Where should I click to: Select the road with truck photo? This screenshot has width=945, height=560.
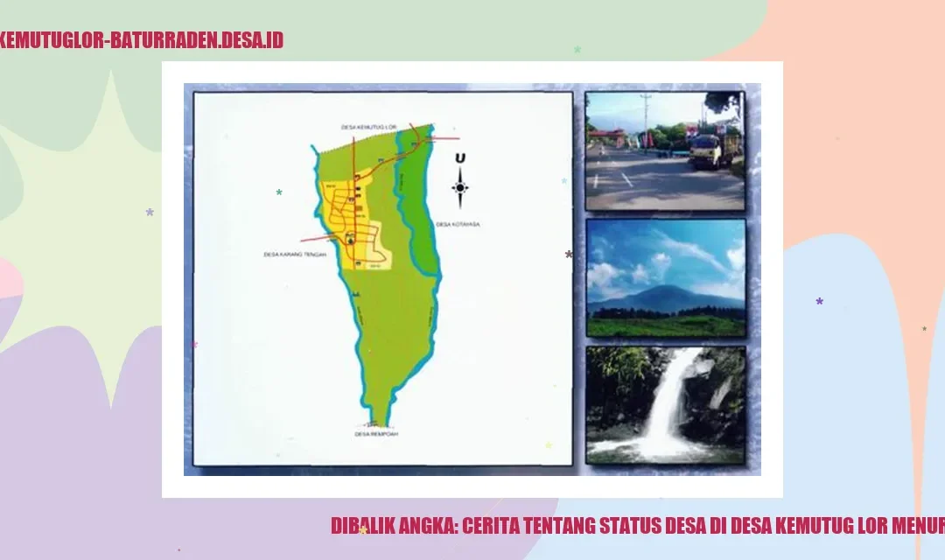(665, 150)
